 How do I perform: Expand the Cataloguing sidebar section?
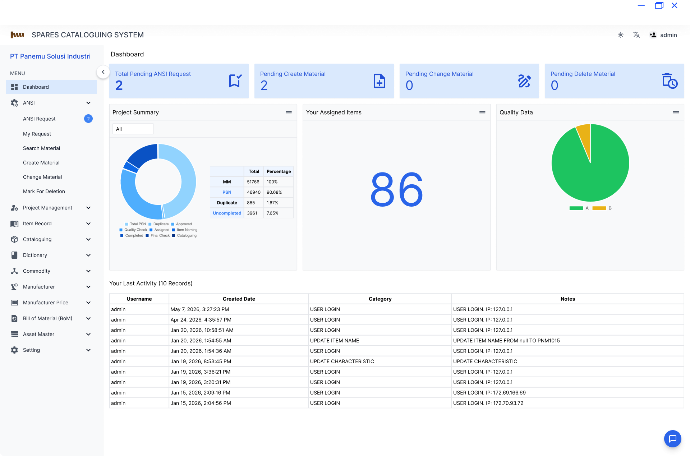coord(51,239)
